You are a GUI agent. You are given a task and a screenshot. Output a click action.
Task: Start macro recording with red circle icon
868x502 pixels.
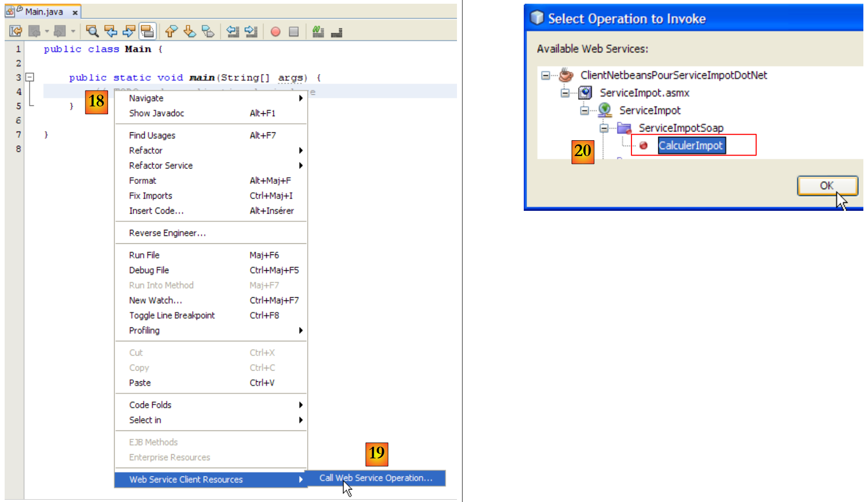click(276, 32)
